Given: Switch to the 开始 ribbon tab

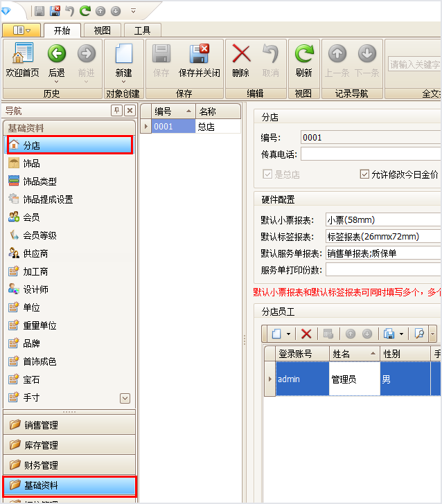Looking at the screenshot, I should pos(62,30).
